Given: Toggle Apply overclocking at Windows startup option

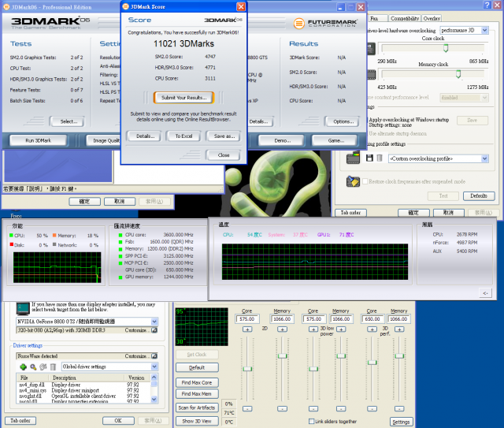Looking at the screenshot, I should (409, 120).
